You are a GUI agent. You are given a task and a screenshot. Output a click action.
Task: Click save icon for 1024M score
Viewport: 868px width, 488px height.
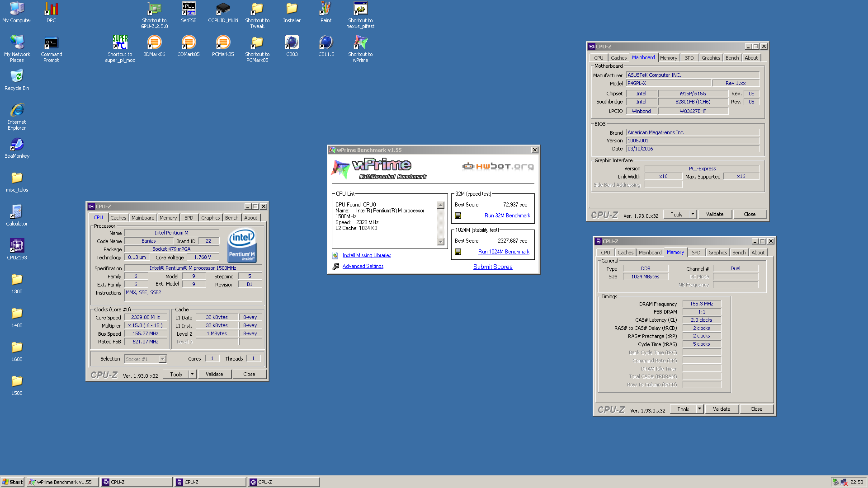point(458,252)
